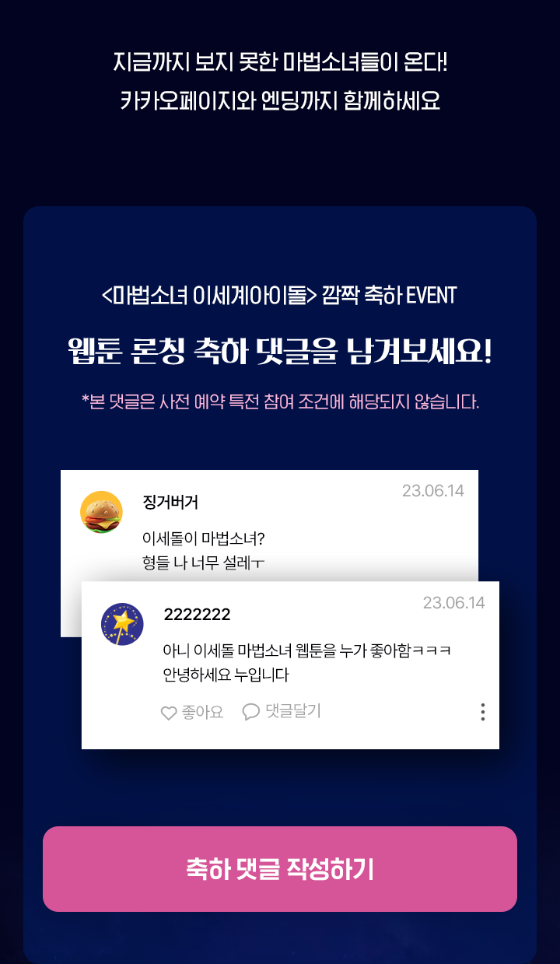Click the burger avatar of 징거버거
Viewport: 560px width, 964px height.
[x=101, y=512]
